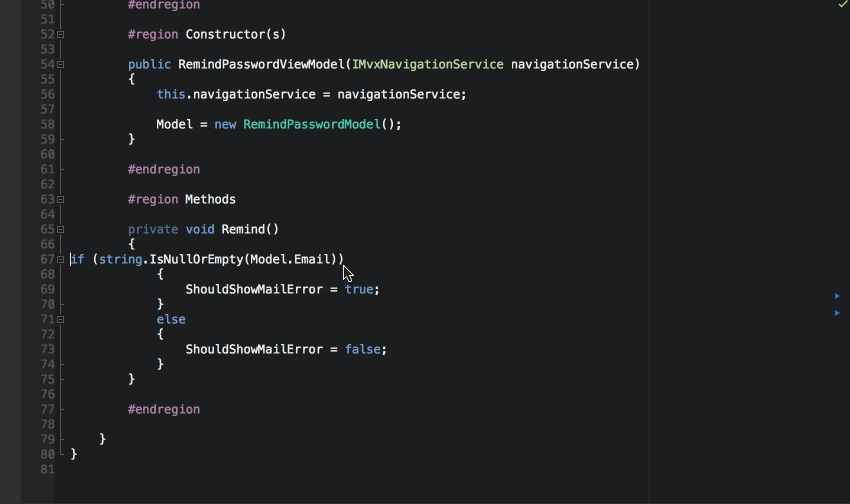Collapse the constructor fold marker on line 54
The image size is (850, 504).
point(61,64)
